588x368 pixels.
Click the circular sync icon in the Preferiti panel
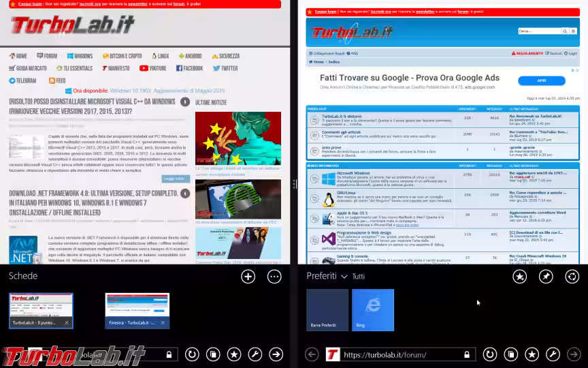coord(572,277)
